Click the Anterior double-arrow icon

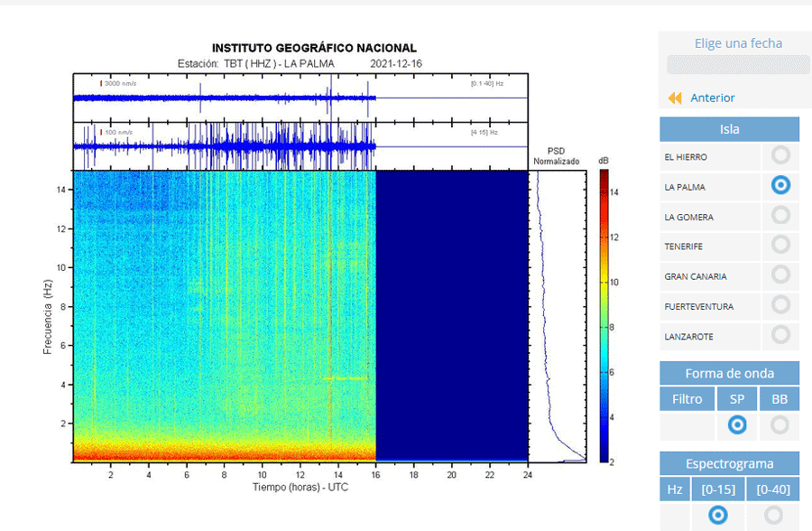(x=675, y=98)
